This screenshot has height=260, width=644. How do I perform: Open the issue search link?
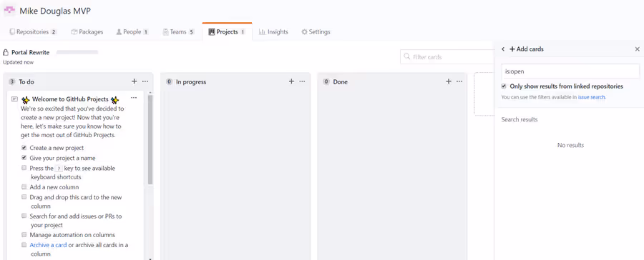592,98
